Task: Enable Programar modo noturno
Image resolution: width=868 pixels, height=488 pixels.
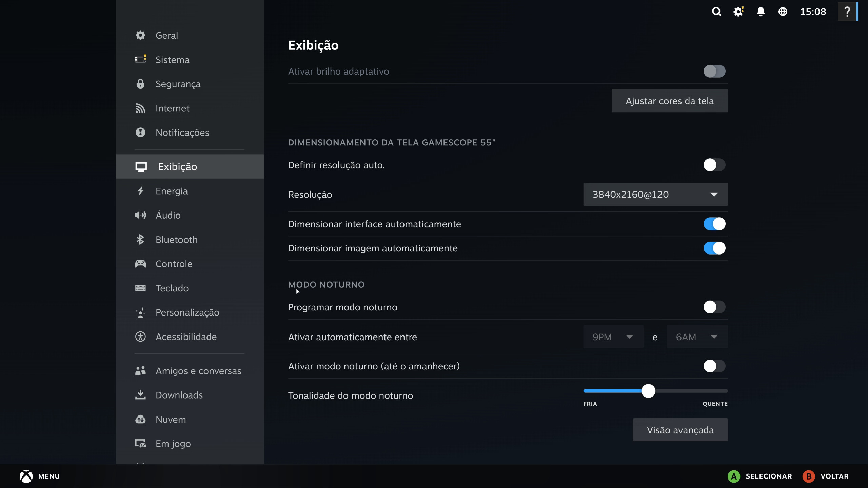Action: [x=714, y=307]
